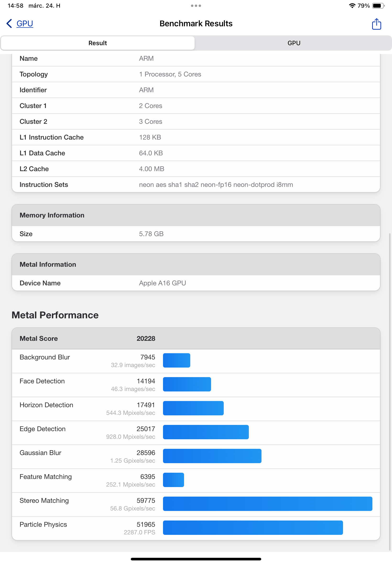
Task: Select L1 Instruction Cache value 128 KB
Action: (150, 137)
